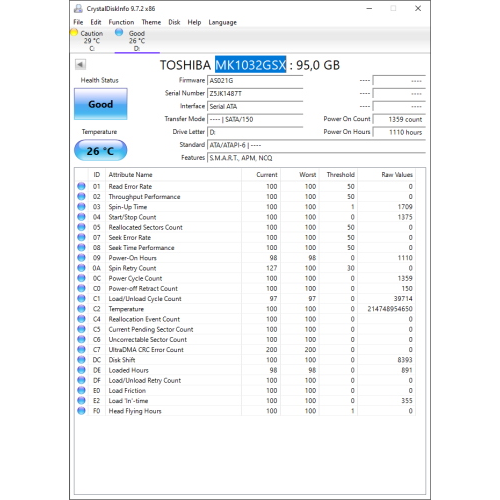This screenshot has height=500, width=500.
Task: Click the Current column header
Action: pos(261,175)
